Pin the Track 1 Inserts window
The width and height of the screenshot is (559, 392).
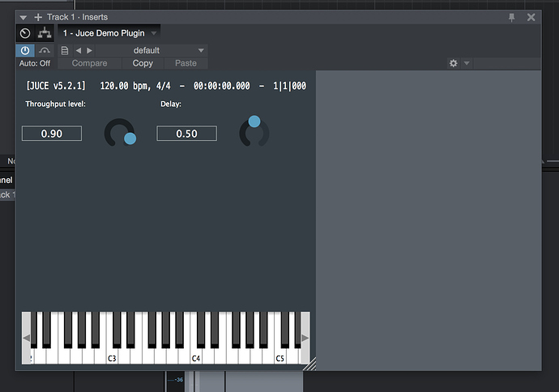pyautogui.click(x=511, y=17)
